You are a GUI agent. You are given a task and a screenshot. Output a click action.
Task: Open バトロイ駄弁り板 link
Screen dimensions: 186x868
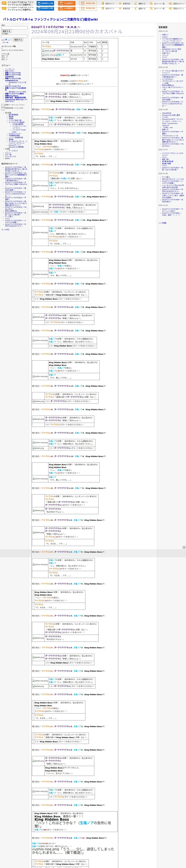[x=15, y=120]
